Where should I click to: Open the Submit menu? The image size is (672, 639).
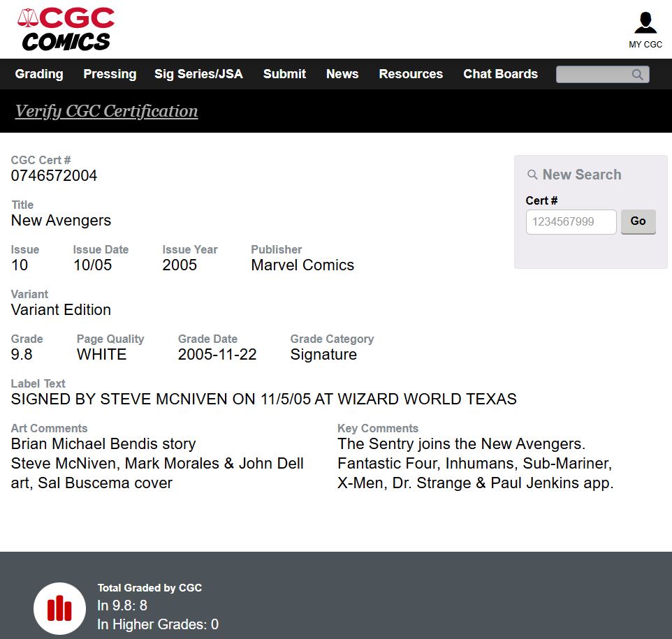(284, 74)
